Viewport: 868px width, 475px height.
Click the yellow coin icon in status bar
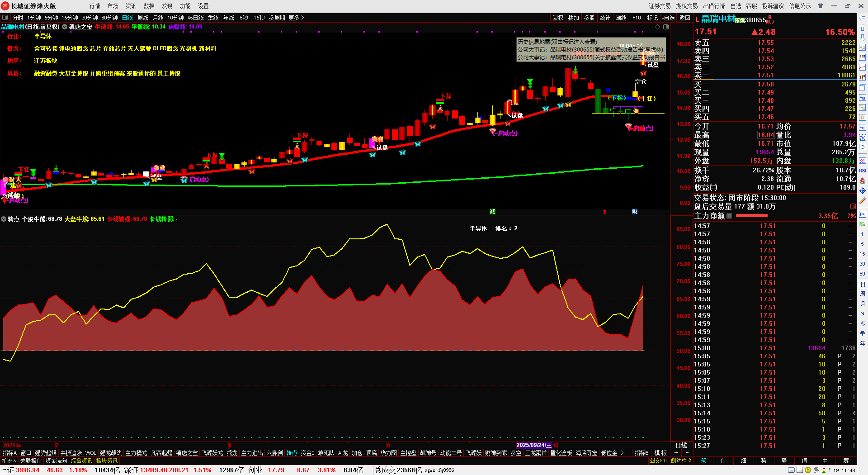(x=808, y=470)
